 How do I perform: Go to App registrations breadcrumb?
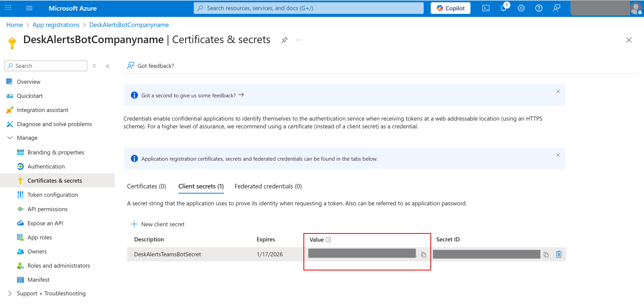click(x=56, y=25)
